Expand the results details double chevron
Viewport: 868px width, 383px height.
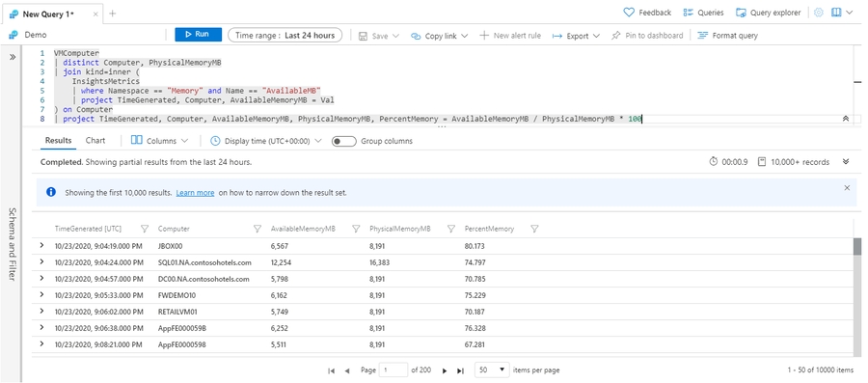pyautogui.click(x=845, y=162)
